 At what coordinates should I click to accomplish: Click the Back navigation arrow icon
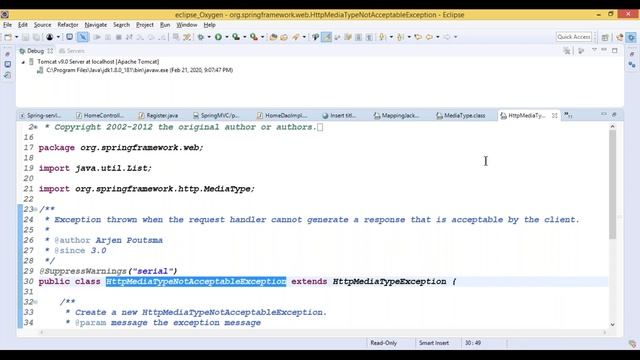pyautogui.click(x=429, y=37)
